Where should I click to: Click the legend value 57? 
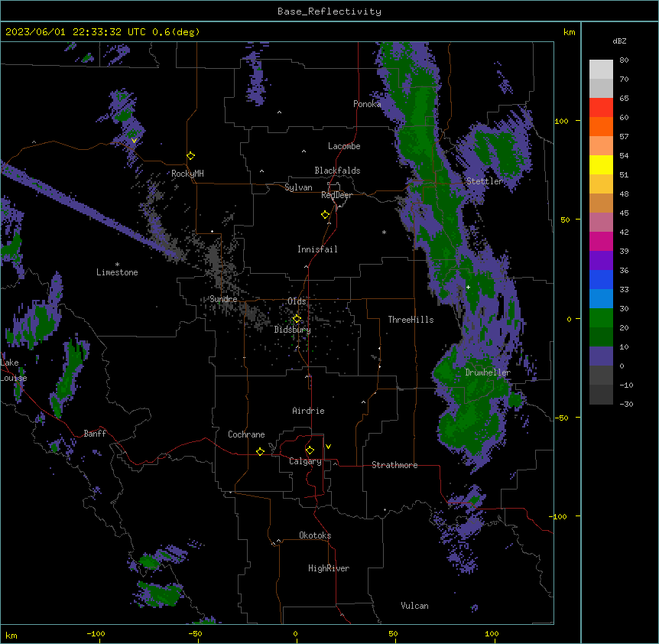(x=624, y=137)
